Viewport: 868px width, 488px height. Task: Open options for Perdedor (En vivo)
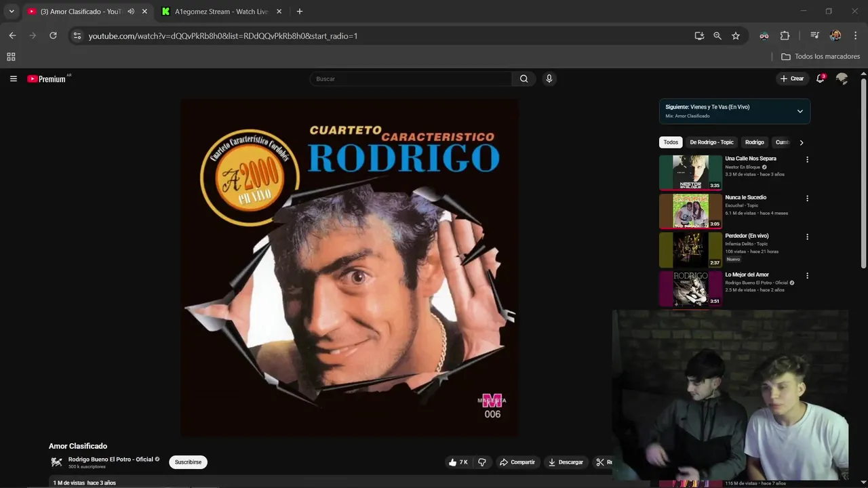tap(807, 237)
